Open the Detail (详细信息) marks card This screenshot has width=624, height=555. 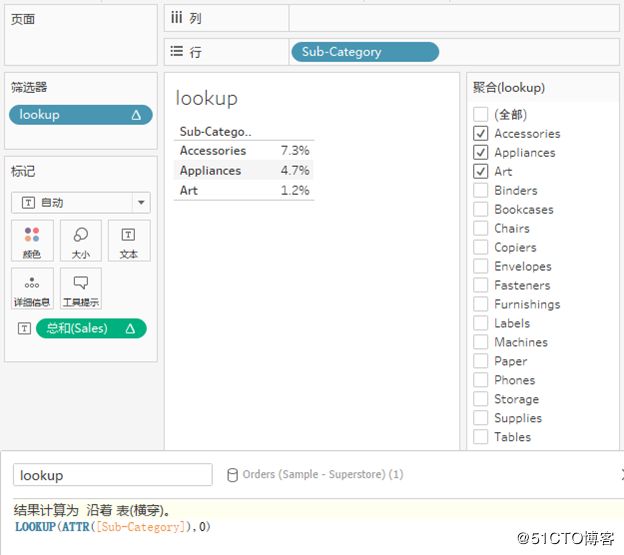32,288
